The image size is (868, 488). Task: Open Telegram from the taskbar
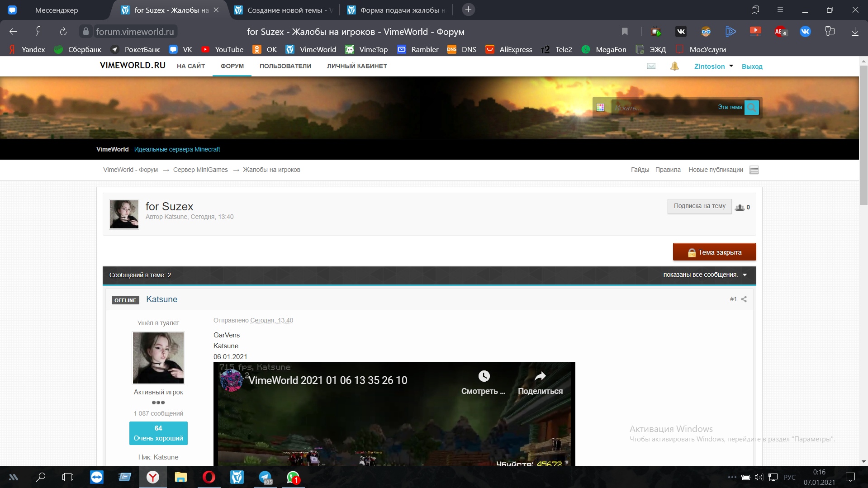tap(265, 477)
